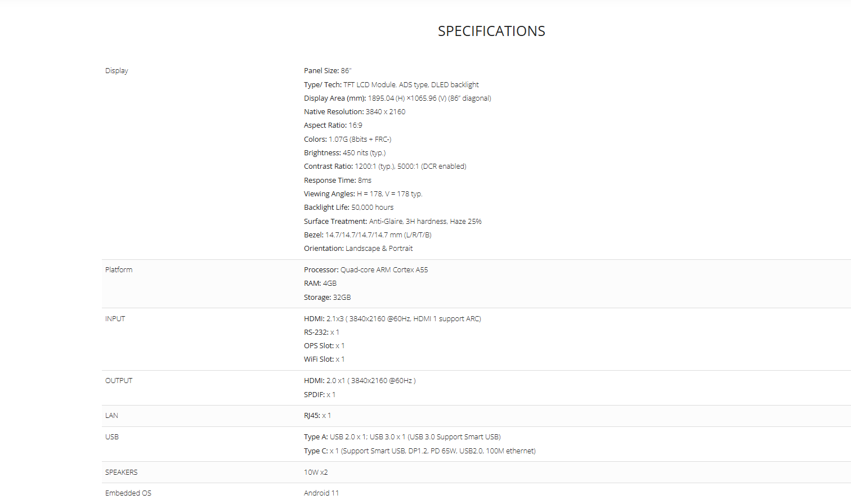This screenshot has height=504, width=851.
Task: Click the Panel Size 86" line
Action: (328, 71)
